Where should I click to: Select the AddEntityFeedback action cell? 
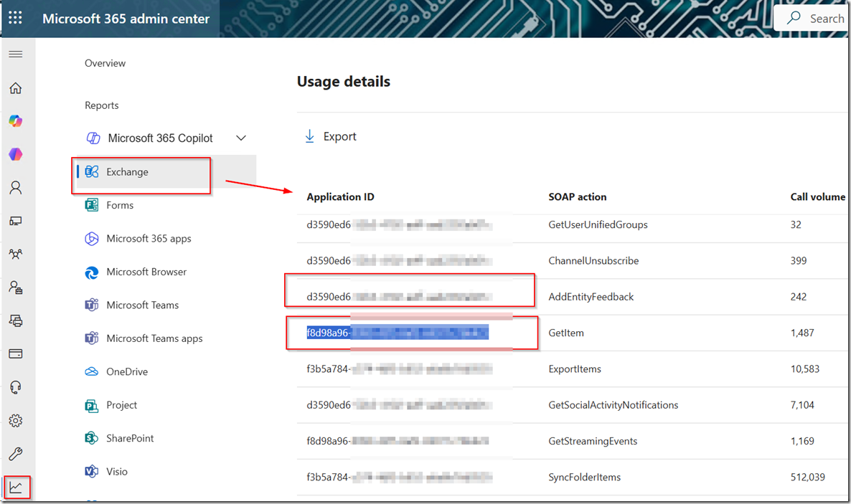pos(591,297)
